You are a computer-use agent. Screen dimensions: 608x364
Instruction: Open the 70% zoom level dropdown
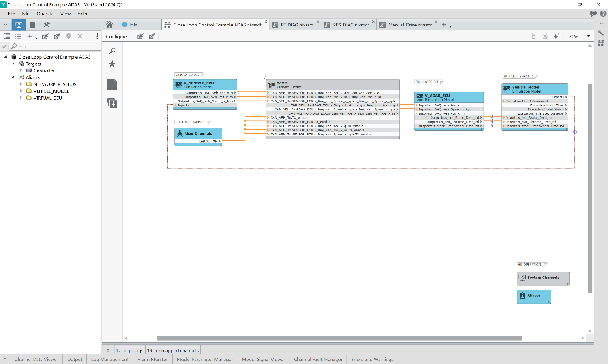click(588, 36)
